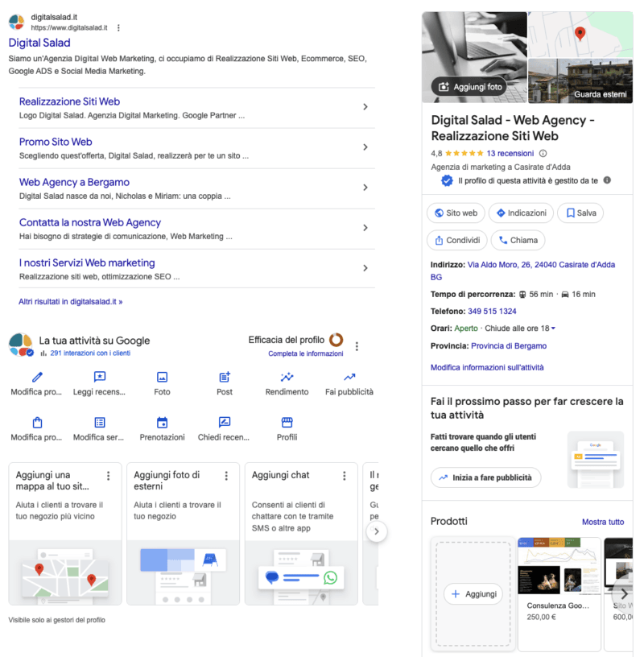644x657 pixels.
Task: Open the Aggiungi chat suggestion card
Action: [x=301, y=534]
